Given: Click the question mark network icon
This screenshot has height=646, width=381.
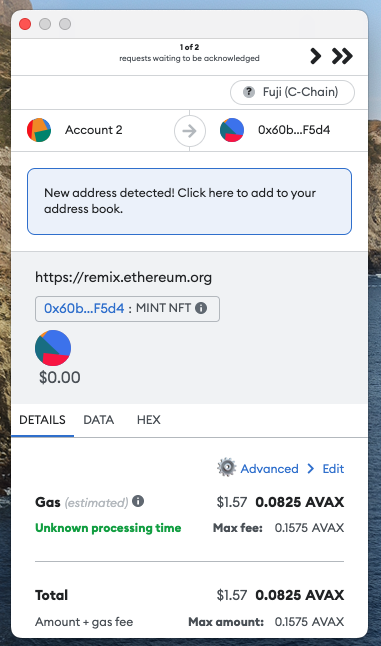Looking at the screenshot, I should coord(249,92).
